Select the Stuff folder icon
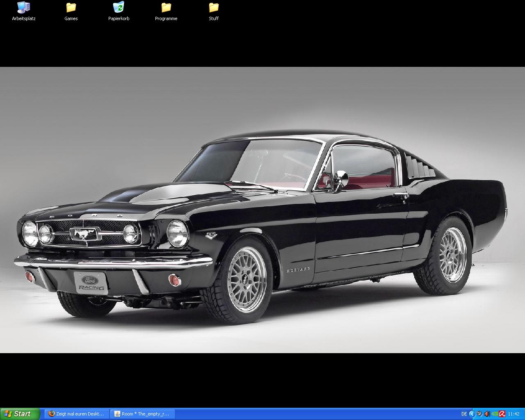Viewport: 525px width, 420px height. [x=214, y=11]
